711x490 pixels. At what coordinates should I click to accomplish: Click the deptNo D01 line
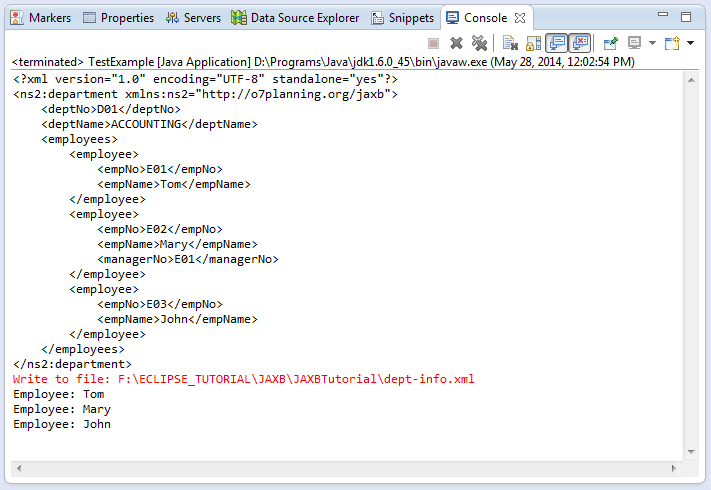111,109
